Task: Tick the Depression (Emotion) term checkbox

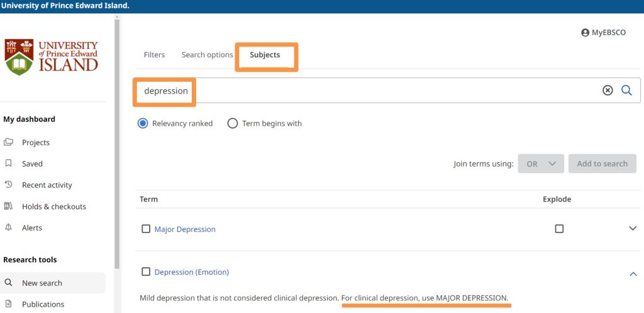Action: [146, 272]
